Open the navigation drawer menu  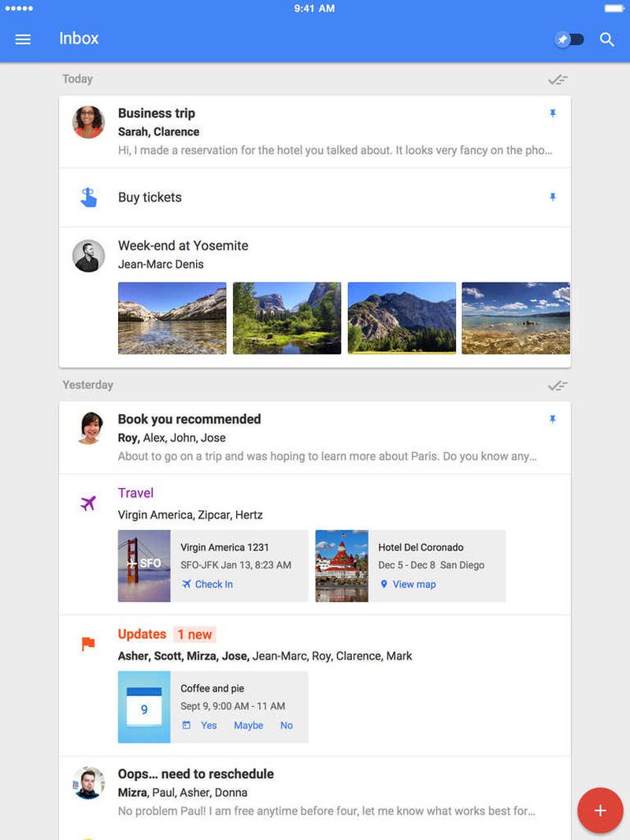pyautogui.click(x=23, y=39)
